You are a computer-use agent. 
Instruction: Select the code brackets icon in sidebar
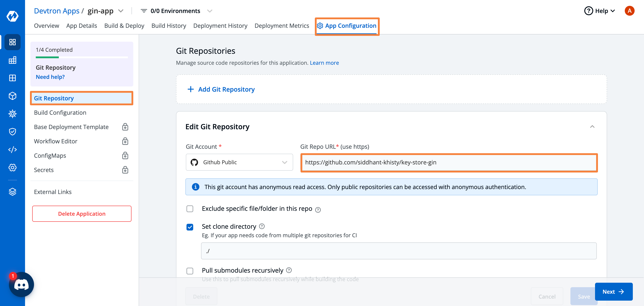point(13,149)
